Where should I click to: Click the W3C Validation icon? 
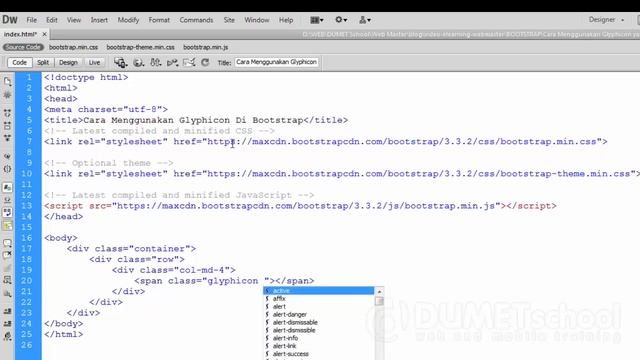click(x=172, y=62)
